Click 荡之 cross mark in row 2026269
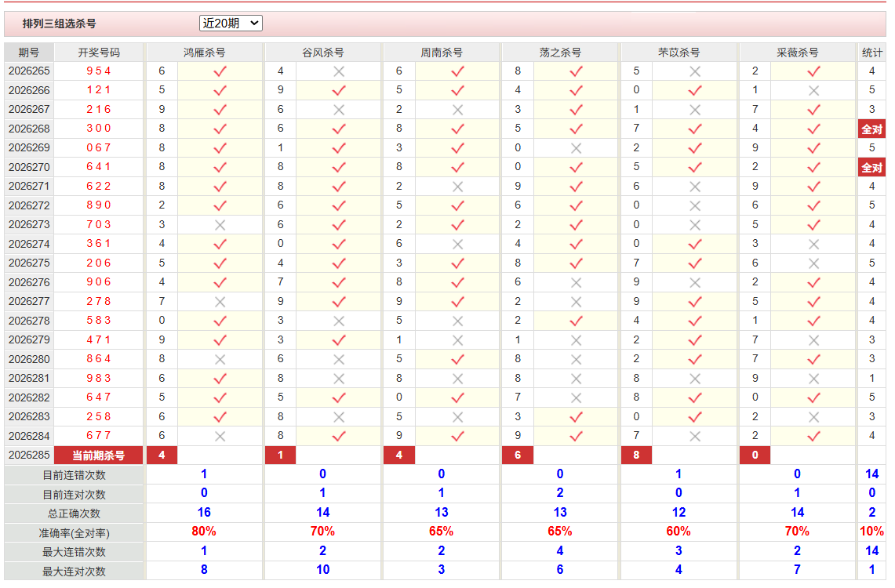This screenshot has width=895, height=588. point(576,148)
